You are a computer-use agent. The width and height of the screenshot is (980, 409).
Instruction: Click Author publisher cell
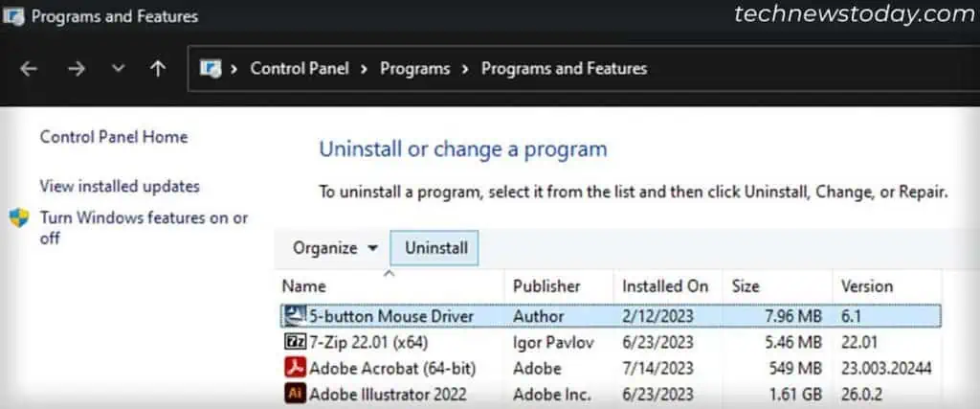click(538, 316)
